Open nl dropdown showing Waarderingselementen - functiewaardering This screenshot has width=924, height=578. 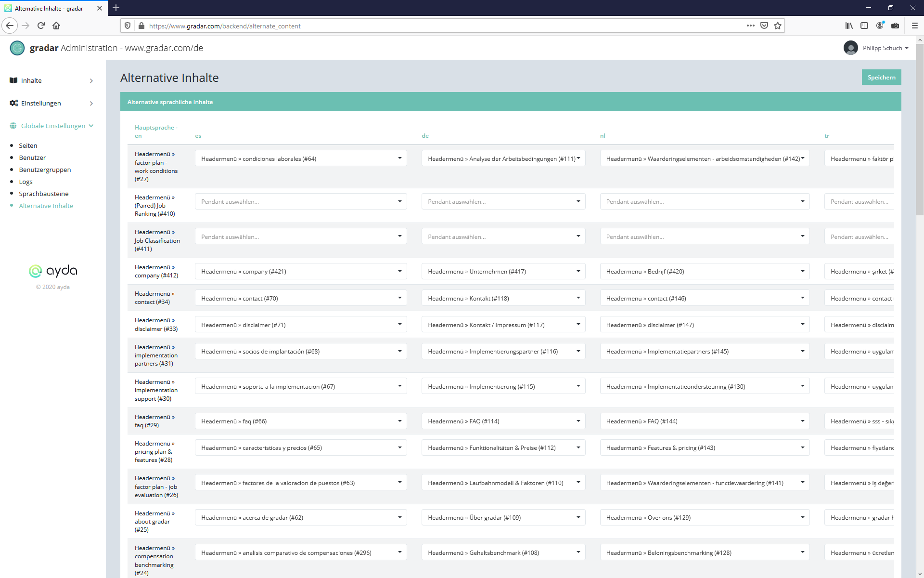(x=705, y=483)
